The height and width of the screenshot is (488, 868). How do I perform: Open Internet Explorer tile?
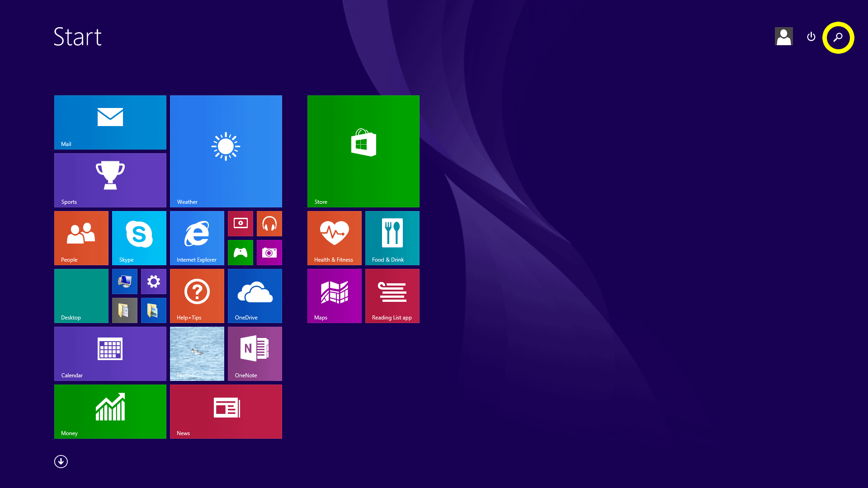click(x=197, y=238)
